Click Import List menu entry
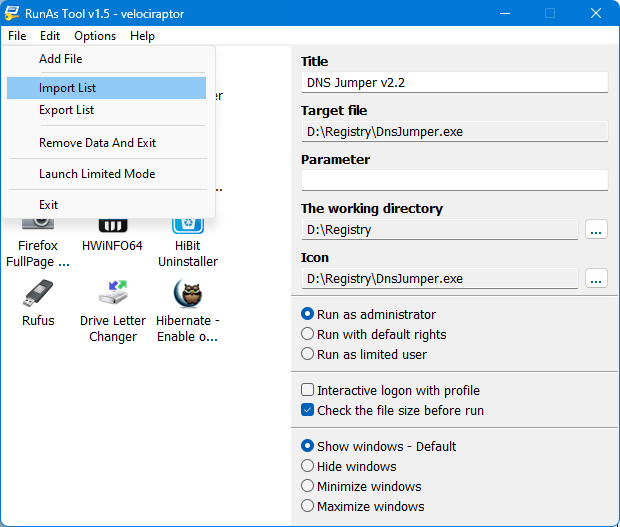This screenshot has width=620, height=527. [68, 88]
